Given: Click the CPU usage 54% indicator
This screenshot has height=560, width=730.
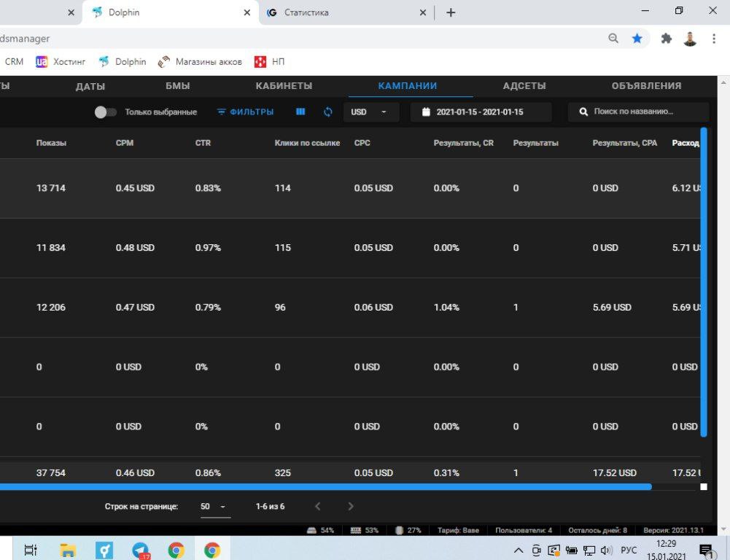Looking at the screenshot, I should (x=321, y=530).
